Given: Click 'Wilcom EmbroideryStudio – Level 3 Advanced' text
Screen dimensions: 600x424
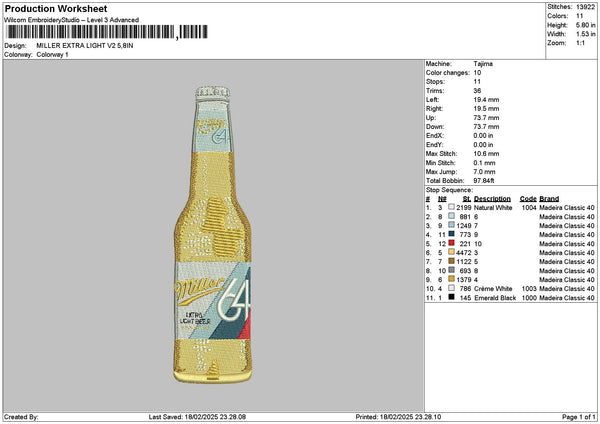Looking at the screenshot, I should coord(72,20).
